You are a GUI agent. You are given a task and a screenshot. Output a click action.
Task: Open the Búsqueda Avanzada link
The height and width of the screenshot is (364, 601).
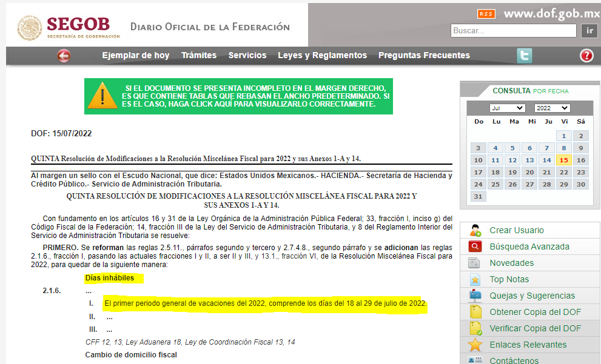[529, 247]
